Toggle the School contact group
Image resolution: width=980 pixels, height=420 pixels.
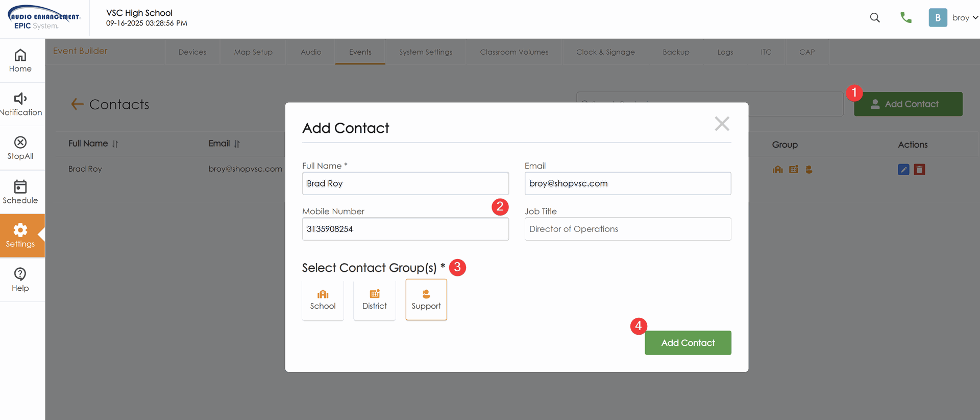click(x=323, y=300)
